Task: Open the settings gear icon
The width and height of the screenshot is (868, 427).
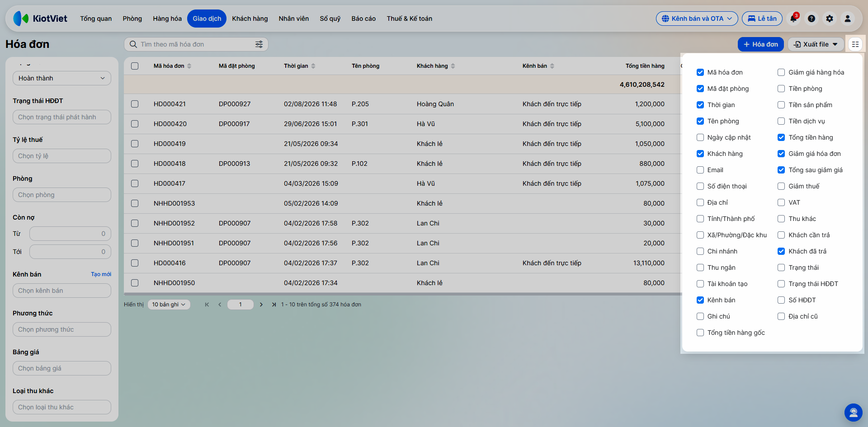Action: (830, 19)
